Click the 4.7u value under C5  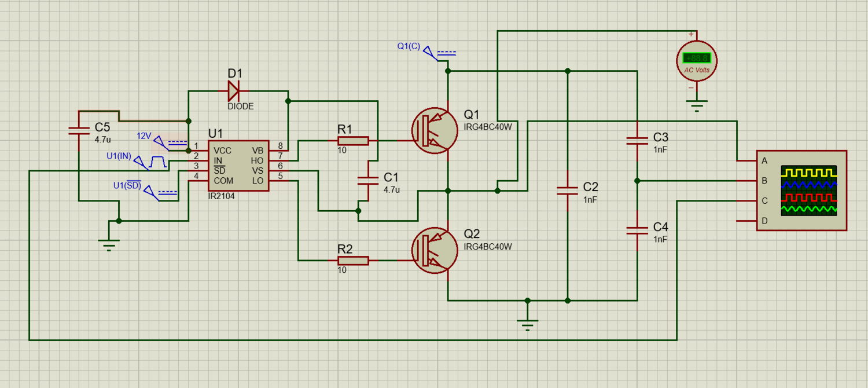point(102,140)
